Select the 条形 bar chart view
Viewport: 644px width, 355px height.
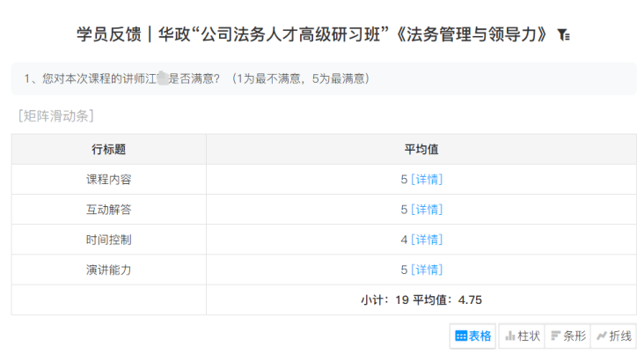568,336
